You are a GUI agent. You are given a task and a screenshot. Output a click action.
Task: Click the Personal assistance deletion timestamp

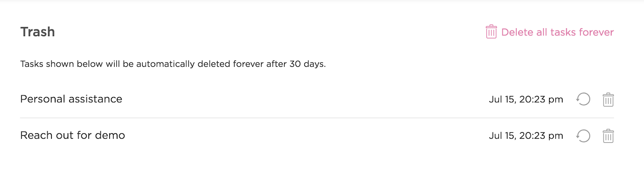526,99
